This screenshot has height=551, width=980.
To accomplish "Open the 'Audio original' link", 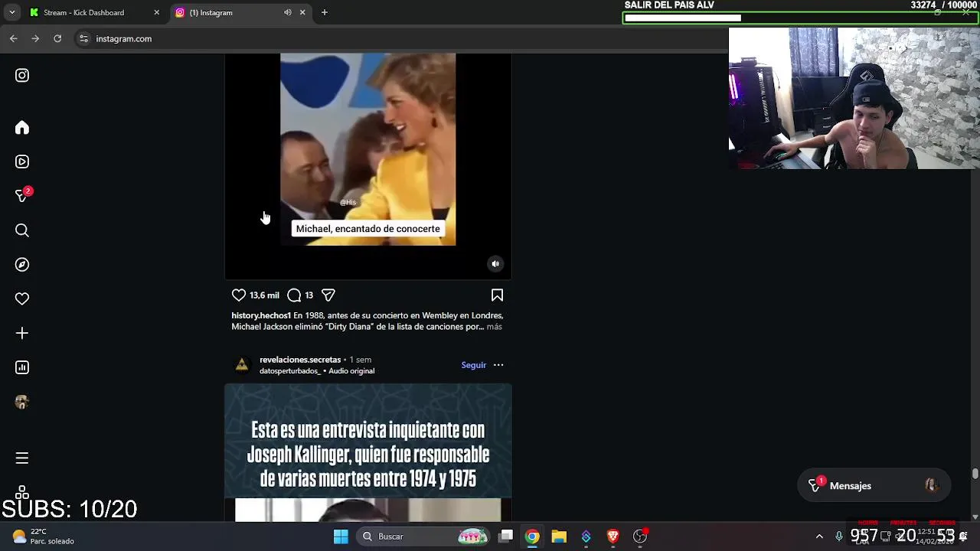I will (351, 371).
